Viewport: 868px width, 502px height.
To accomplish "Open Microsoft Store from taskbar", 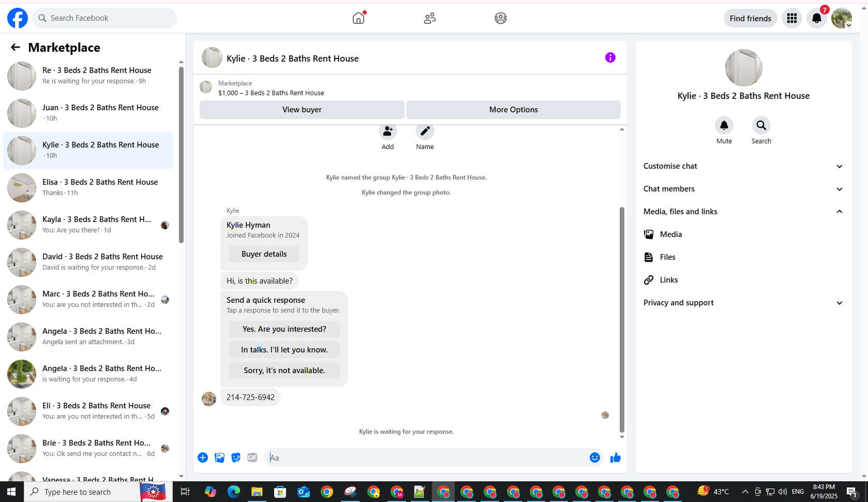I will (280, 492).
